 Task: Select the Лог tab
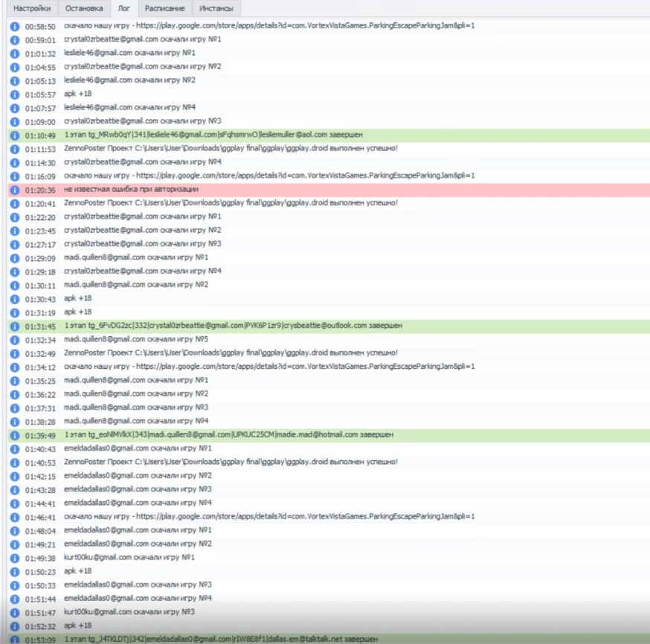(124, 8)
